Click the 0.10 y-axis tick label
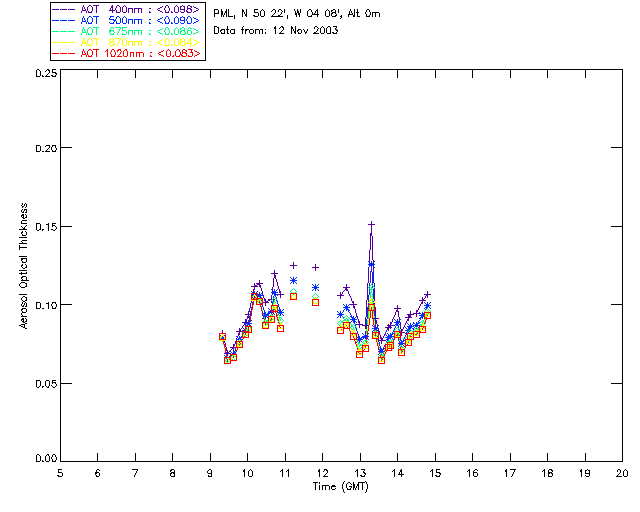Viewport: 640px width, 512px height. coord(46,305)
